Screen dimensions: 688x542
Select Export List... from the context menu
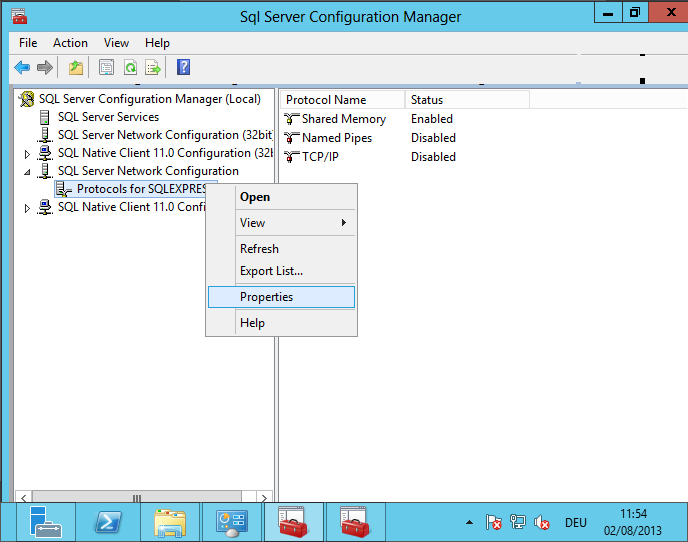[x=271, y=271]
